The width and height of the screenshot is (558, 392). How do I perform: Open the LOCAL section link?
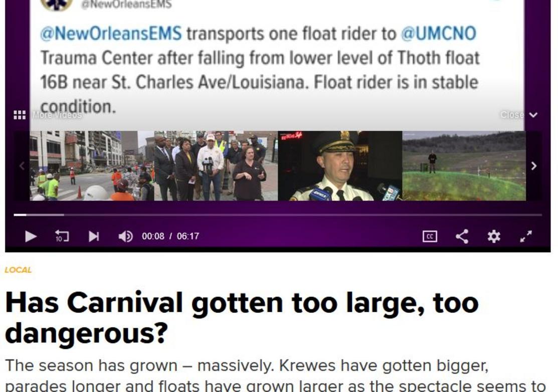point(18,270)
